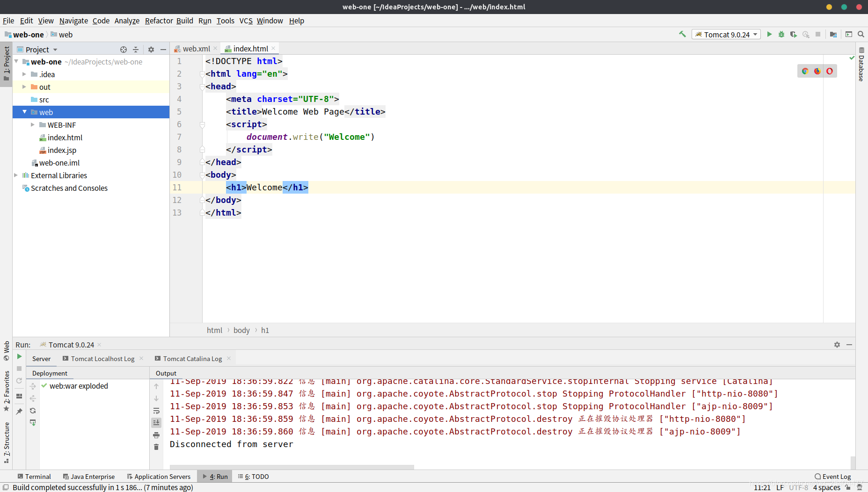Run with Coverage from the toolbar

(x=794, y=34)
